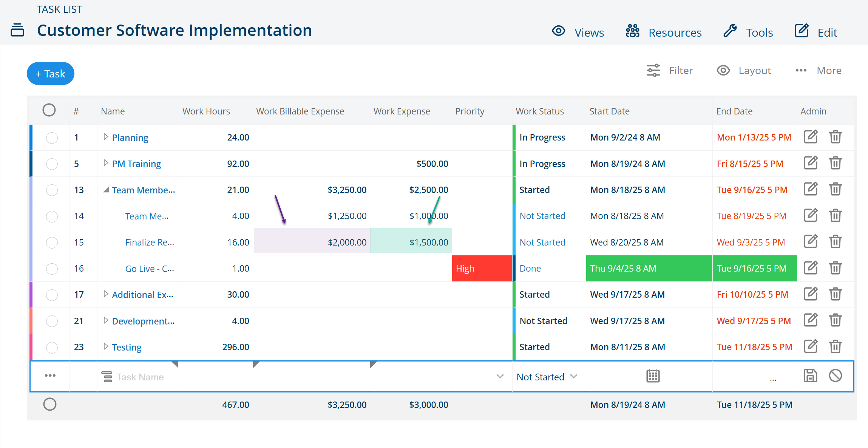Click the task list stack icon beside title
The width and height of the screenshot is (868, 448).
tap(17, 30)
